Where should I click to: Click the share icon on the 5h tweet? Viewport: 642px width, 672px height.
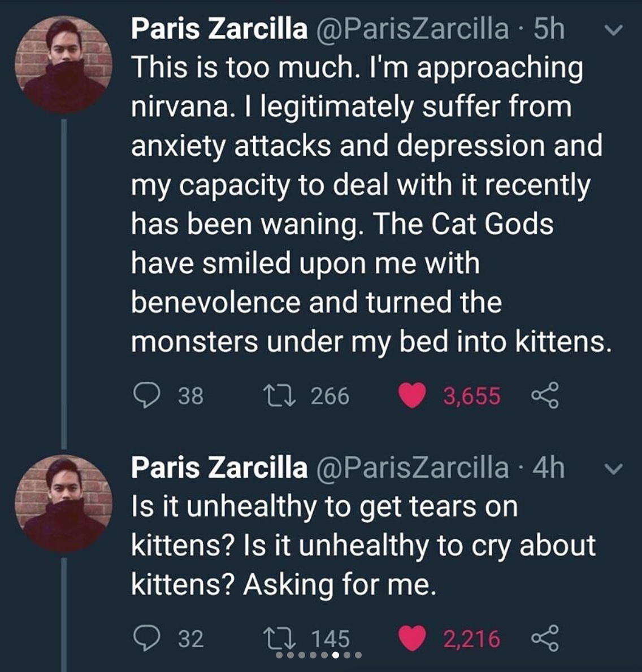point(545,395)
